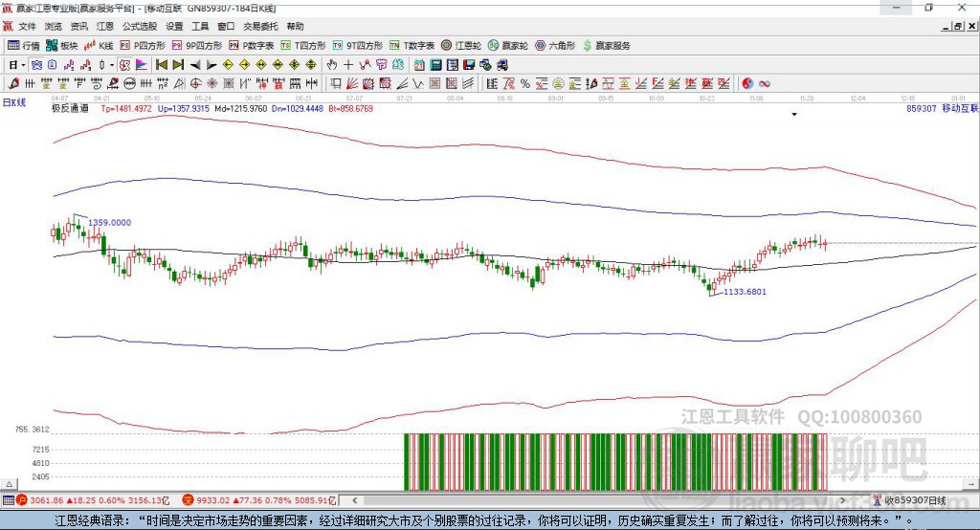Open the 浏览 menu

click(54, 26)
